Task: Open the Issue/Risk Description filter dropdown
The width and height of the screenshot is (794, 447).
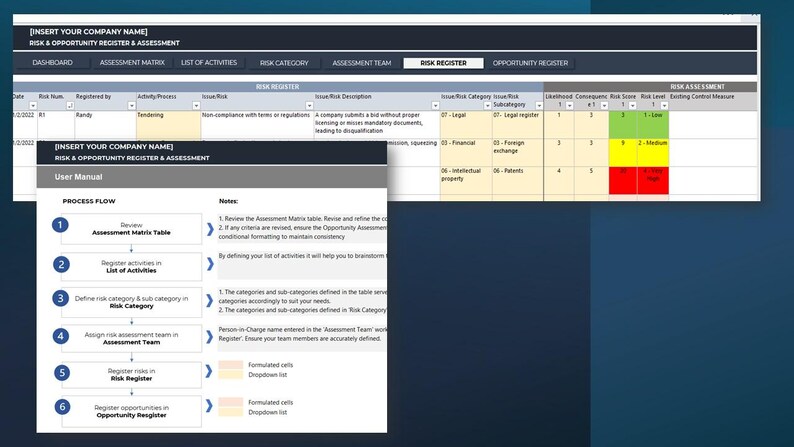Action: click(x=435, y=105)
